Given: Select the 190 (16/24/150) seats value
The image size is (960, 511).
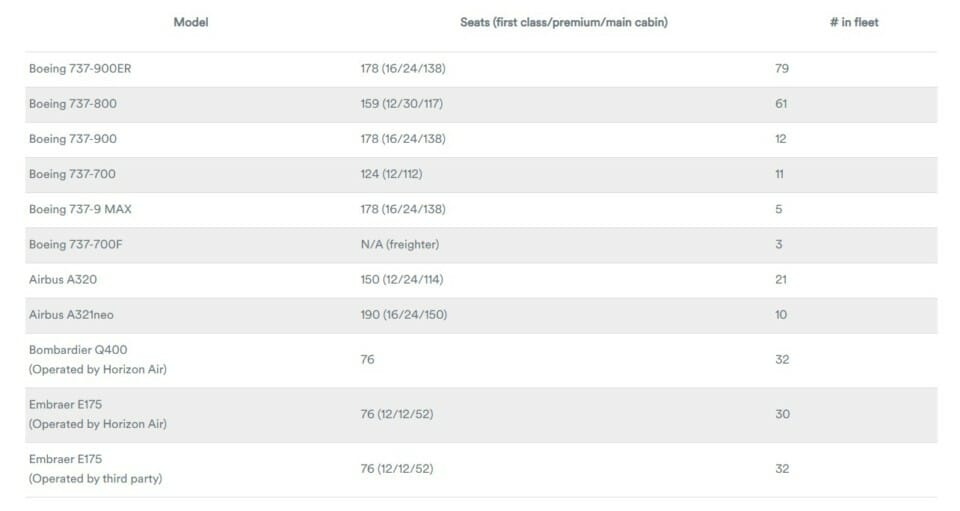Looking at the screenshot, I should (404, 315).
